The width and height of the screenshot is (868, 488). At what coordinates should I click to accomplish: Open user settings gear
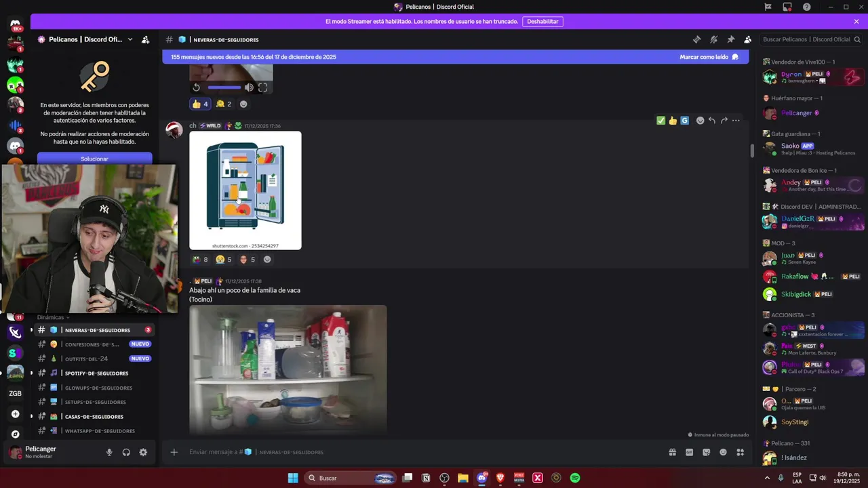click(143, 452)
